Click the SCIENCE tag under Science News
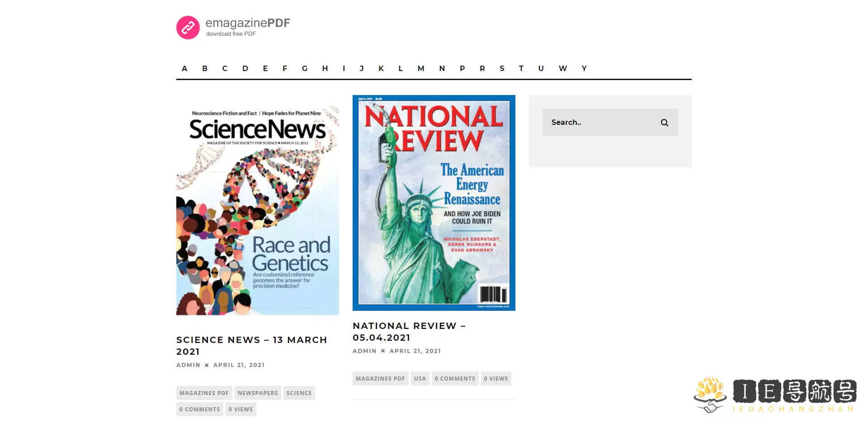 coord(299,393)
